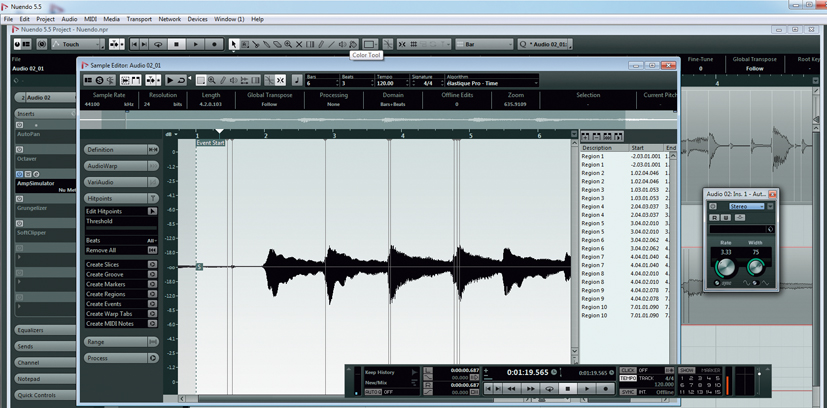Click the Edit Hitpoints arrow button
This screenshot has height=408, width=827.
[152, 211]
